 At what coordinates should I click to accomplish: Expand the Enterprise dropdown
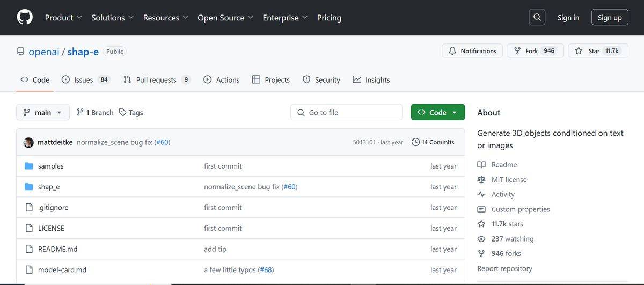point(285,18)
